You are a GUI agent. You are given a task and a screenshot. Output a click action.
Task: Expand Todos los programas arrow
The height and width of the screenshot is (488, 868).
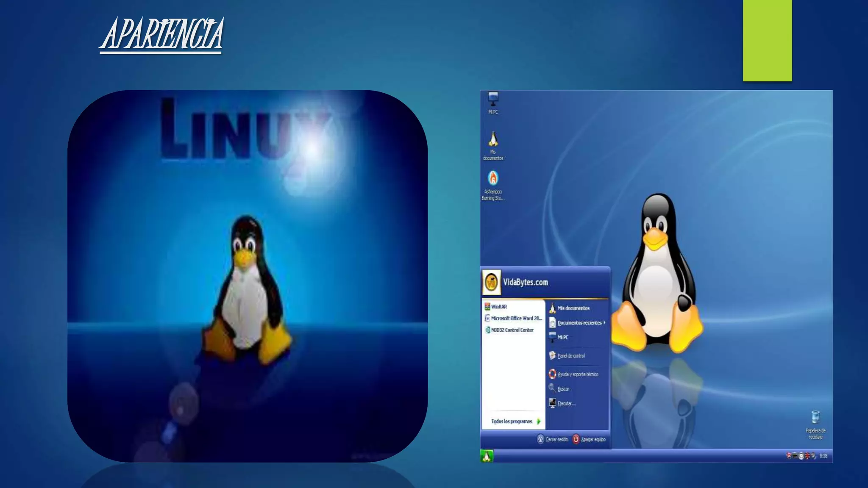539,421
